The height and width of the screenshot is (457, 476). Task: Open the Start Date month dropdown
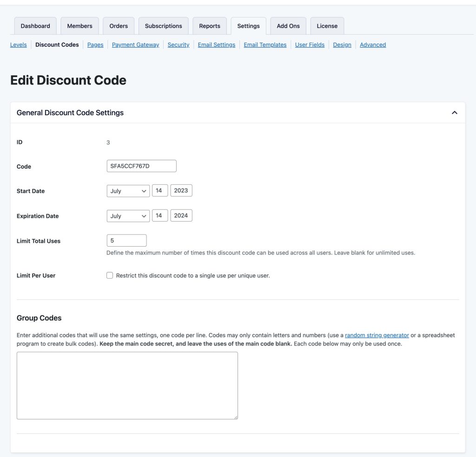coord(128,191)
